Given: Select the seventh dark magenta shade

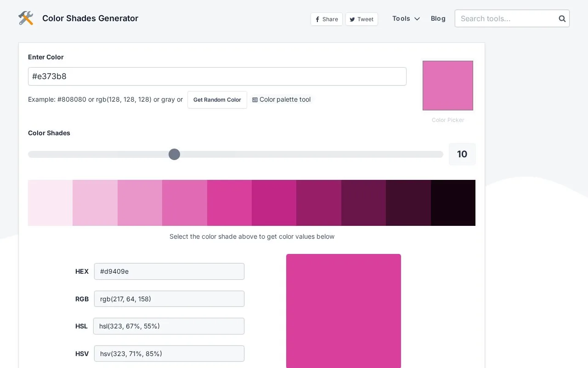Looking at the screenshot, I should [319, 203].
